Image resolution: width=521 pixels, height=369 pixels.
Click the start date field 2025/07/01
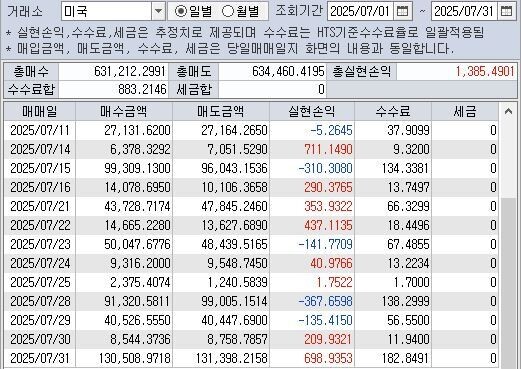[x=361, y=12]
